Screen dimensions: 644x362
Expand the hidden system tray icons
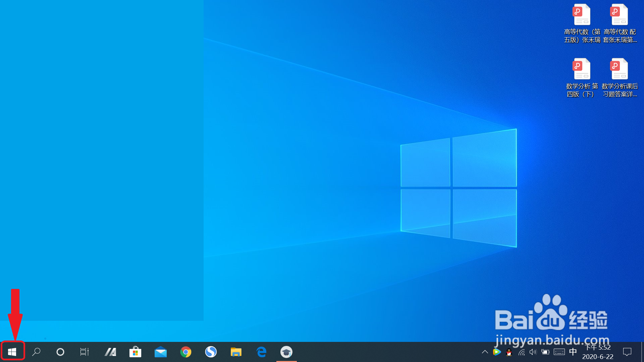tap(485, 352)
